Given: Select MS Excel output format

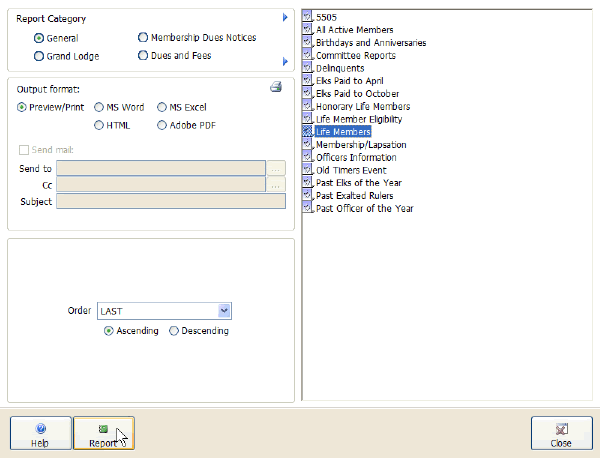Looking at the screenshot, I should click(x=162, y=107).
